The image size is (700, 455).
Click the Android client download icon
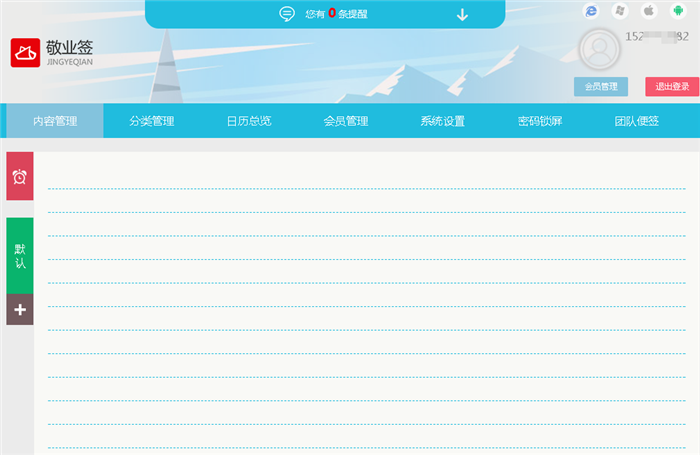[x=677, y=11]
